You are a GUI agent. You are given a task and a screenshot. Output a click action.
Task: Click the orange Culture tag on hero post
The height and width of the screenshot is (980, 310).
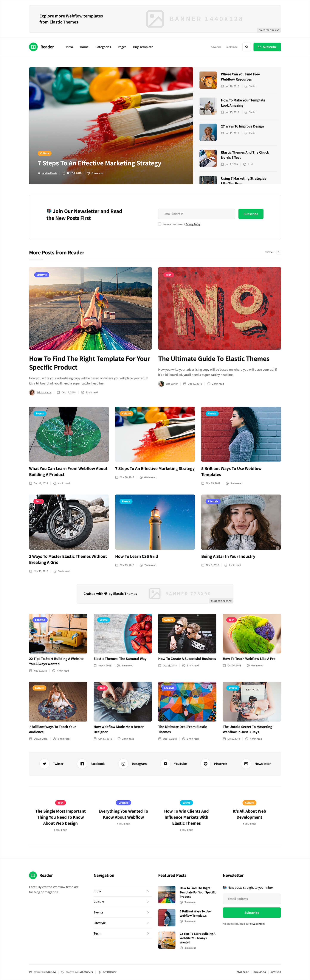click(x=45, y=153)
